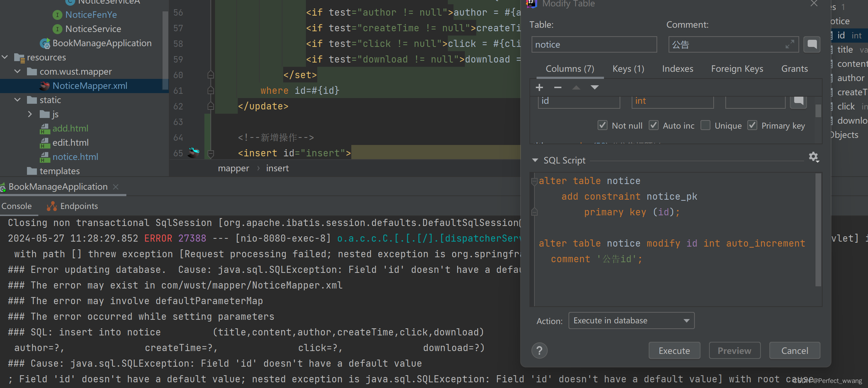Click table comment speech bubble icon
The image size is (868, 388).
812,44
